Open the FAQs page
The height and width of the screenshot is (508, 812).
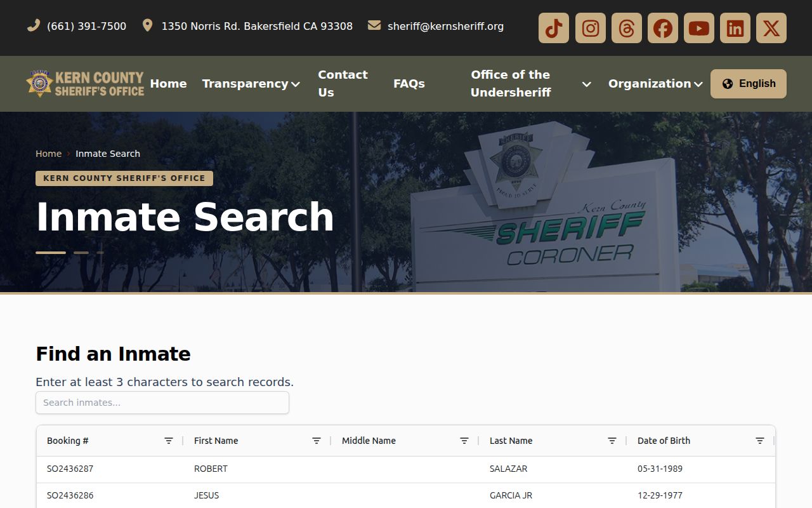point(409,84)
